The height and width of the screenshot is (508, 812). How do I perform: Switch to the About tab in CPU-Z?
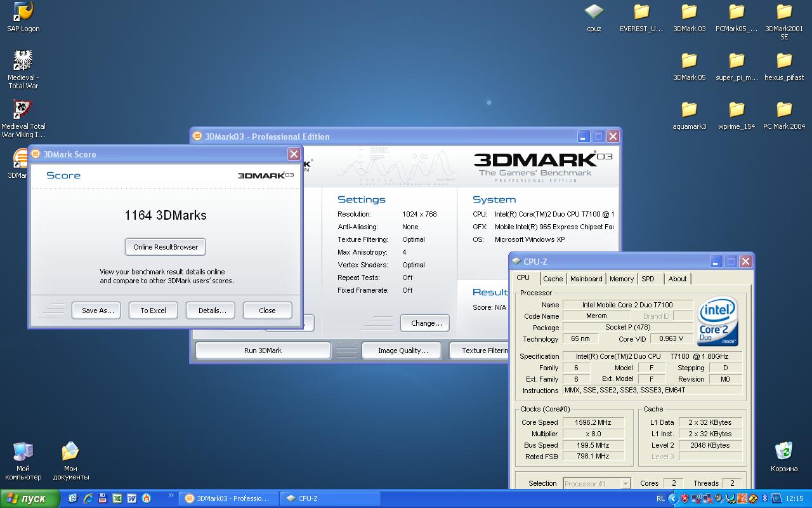(678, 279)
